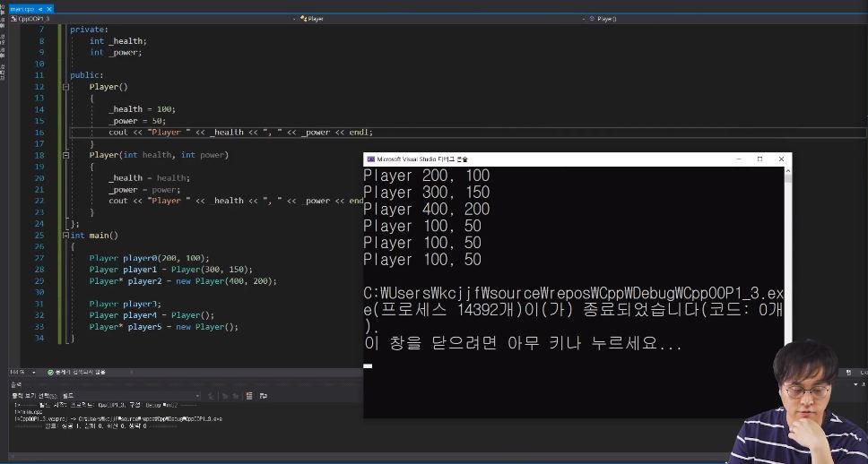Click console output 'Player 200, 100'
Screen dimensions: 868x464
click(x=427, y=176)
